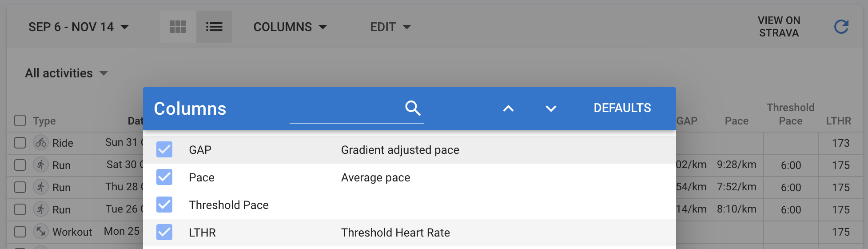Click the Ride bicycle activity icon

coord(41,143)
